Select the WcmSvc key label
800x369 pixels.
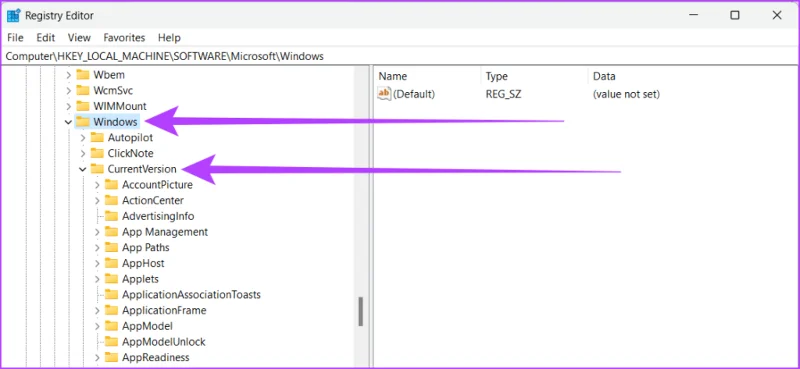pyautogui.click(x=113, y=91)
